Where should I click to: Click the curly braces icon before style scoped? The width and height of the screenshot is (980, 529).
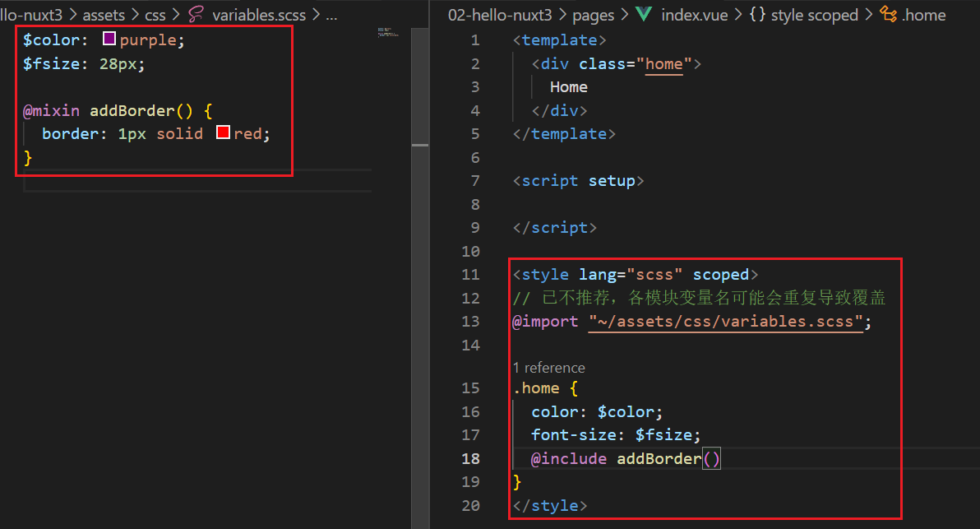tap(757, 14)
